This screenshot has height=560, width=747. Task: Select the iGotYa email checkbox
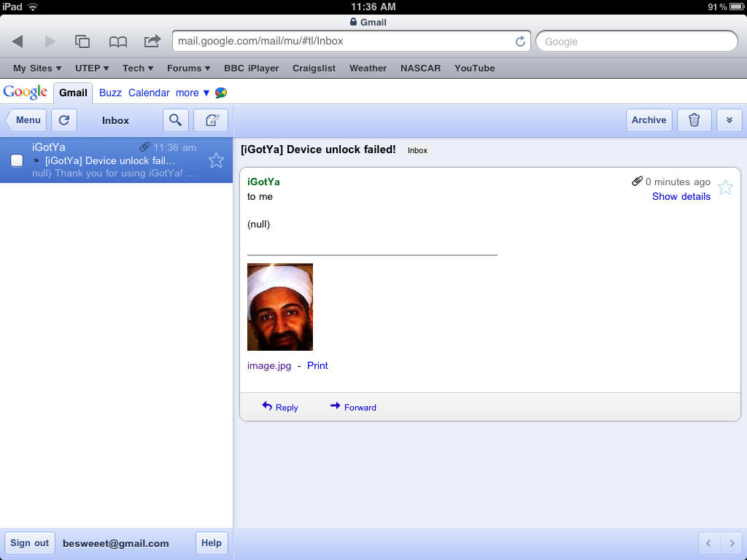[x=17, y=160]
